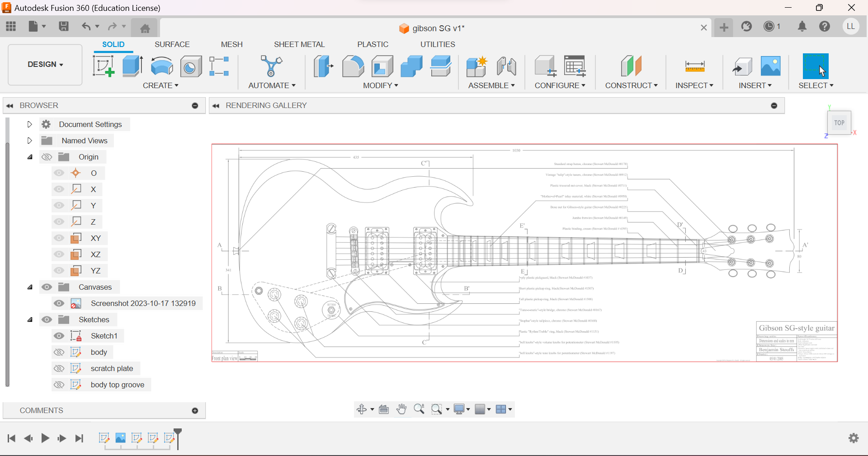
Task: Open the MODIFY dropdown menu
Action: coord(381,85)
